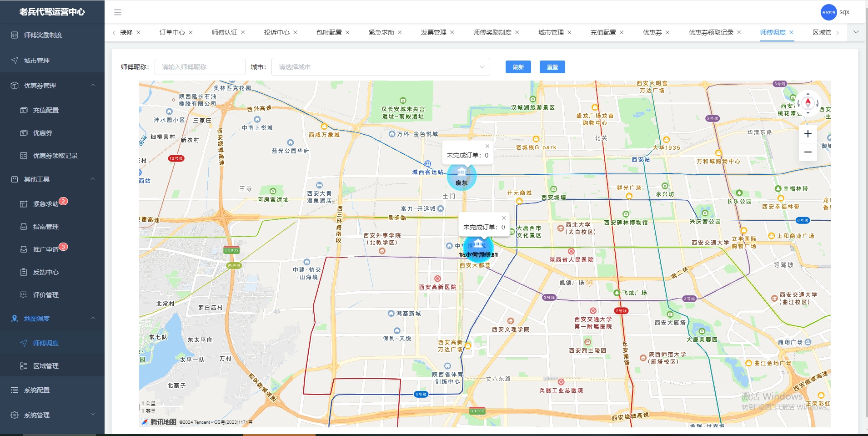Click the 重置 button
868x436 pixels.
(552, 67)
